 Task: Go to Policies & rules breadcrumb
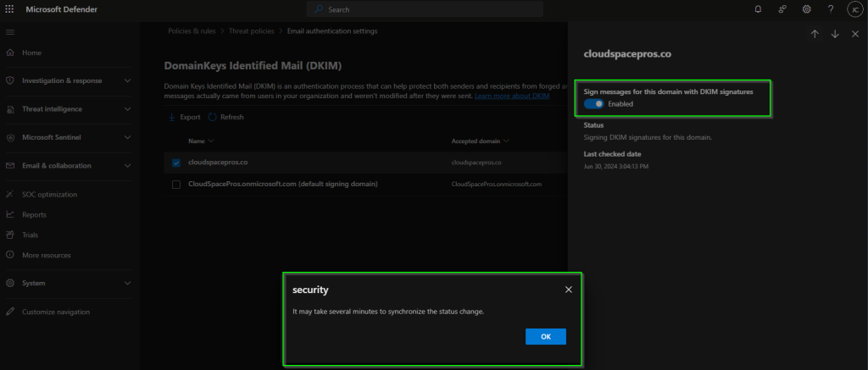pyautogui.click(x=192, y=31)
